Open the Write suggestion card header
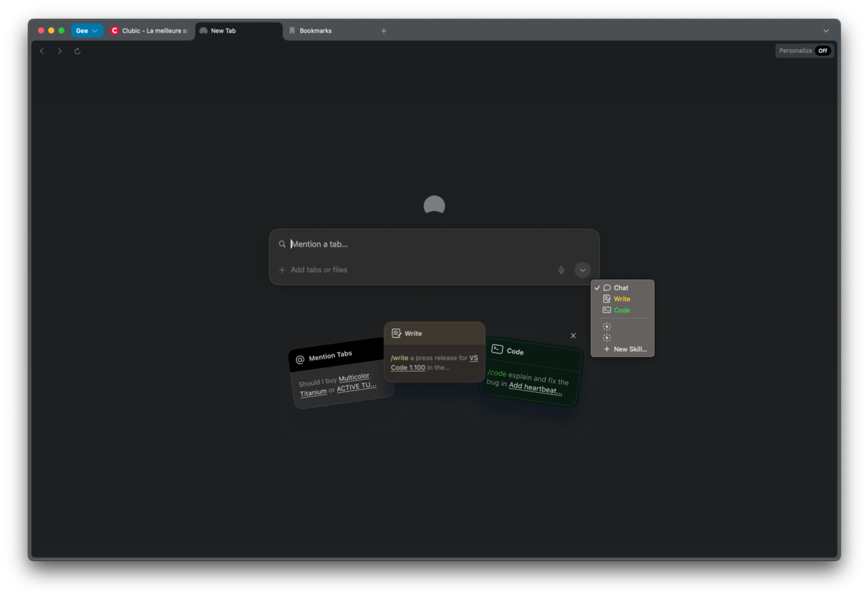 coord(434,333)
